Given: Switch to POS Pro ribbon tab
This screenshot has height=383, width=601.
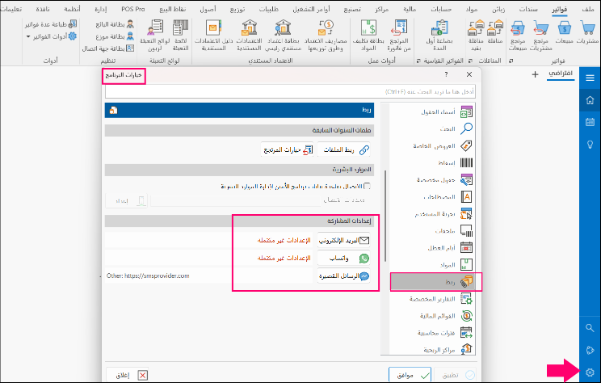Looking at the screenshot, I should click(133, 9).
